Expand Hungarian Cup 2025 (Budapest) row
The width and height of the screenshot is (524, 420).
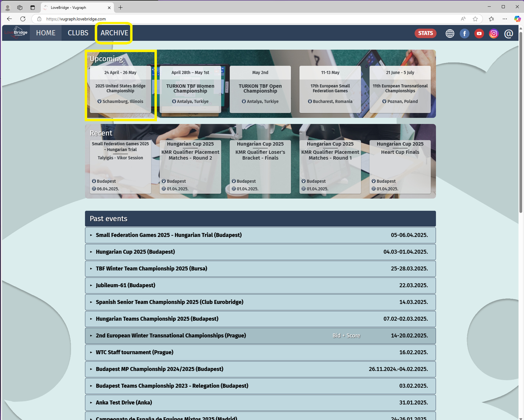click(x=260, y=252)
